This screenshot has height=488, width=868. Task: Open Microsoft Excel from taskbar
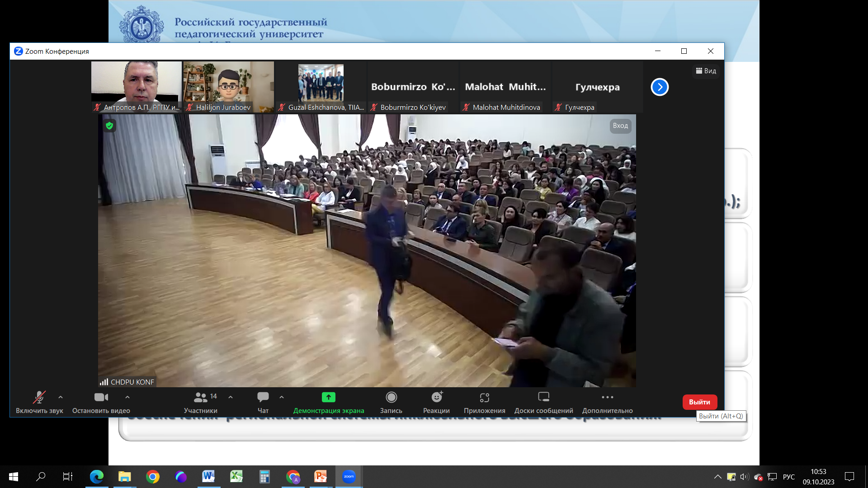236,476
